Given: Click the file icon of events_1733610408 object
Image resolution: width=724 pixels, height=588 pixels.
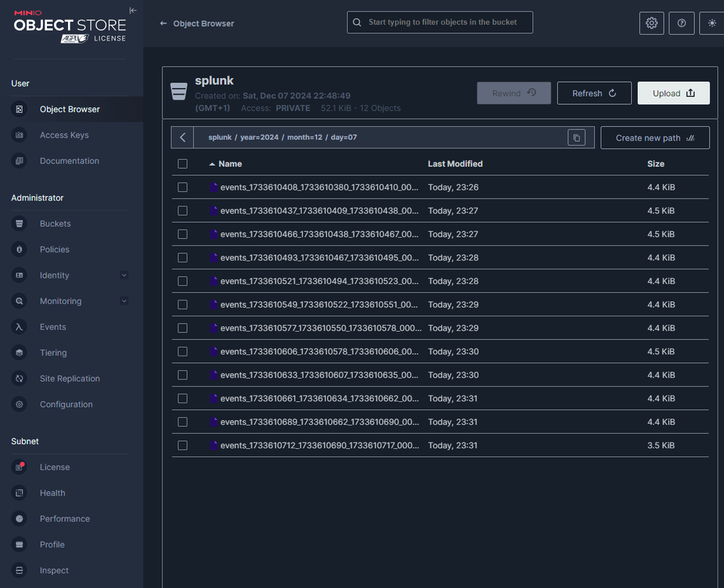Looking at the screenshot, I should click(x=213, y=188).
